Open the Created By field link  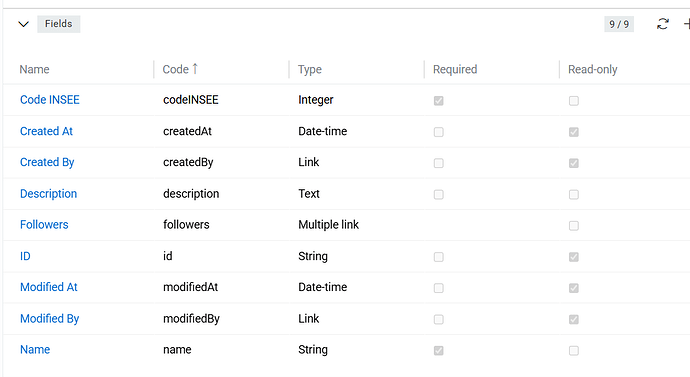pyautogui.click(x=47, y=162)
